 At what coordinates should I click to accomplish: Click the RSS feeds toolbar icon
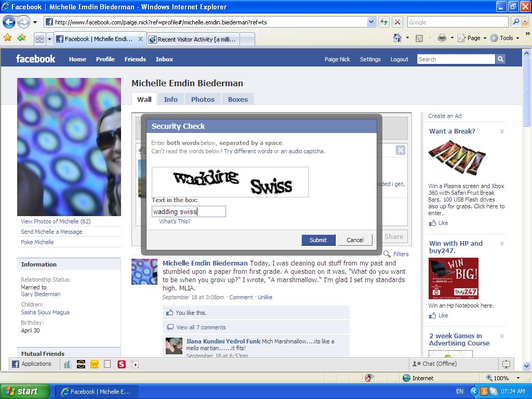419,38
